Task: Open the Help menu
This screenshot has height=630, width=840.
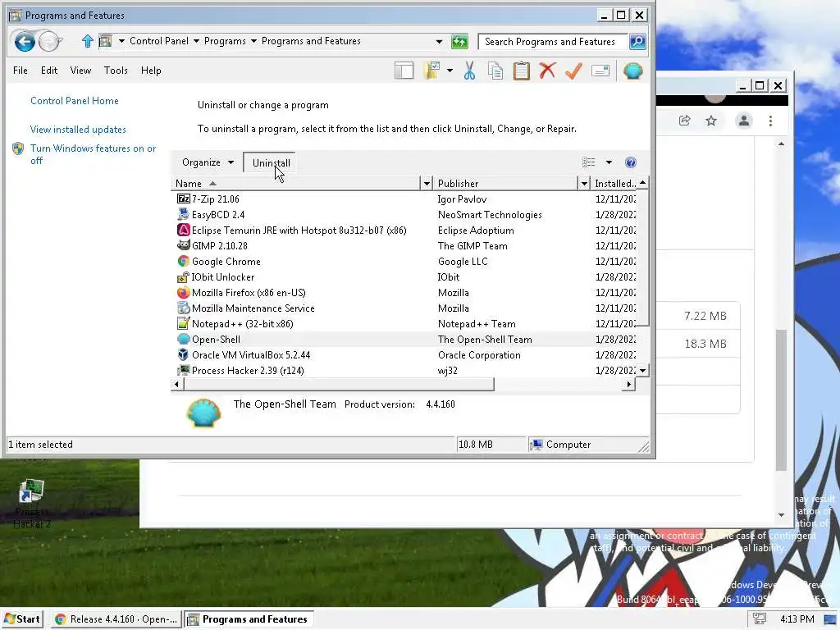Action: point(151,71)
